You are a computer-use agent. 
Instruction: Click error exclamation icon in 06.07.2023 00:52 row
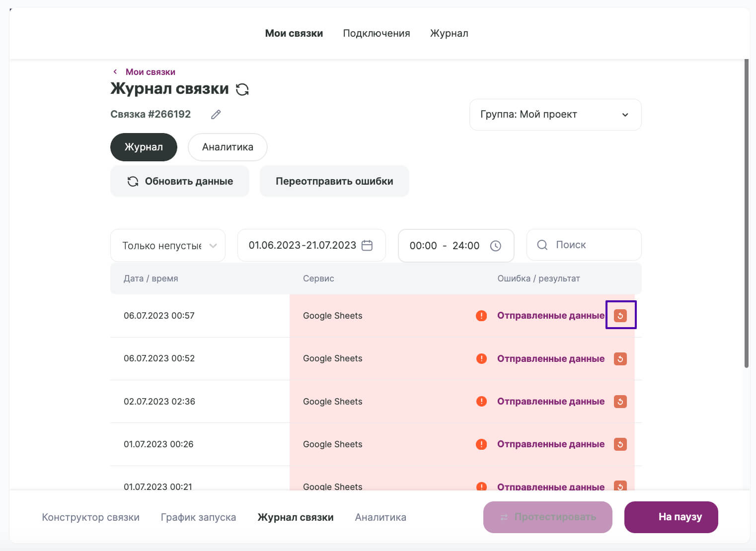[x=481, y=358]
